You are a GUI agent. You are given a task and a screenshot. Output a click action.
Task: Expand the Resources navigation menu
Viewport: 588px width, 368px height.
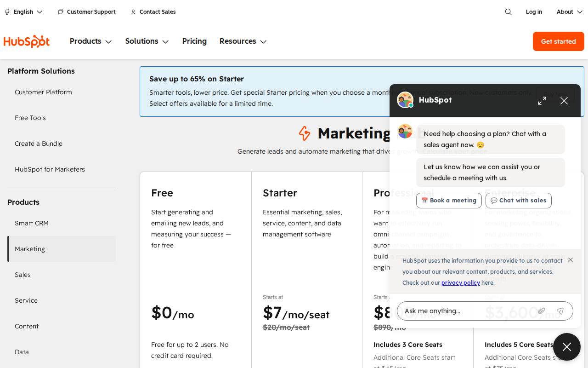243,41
